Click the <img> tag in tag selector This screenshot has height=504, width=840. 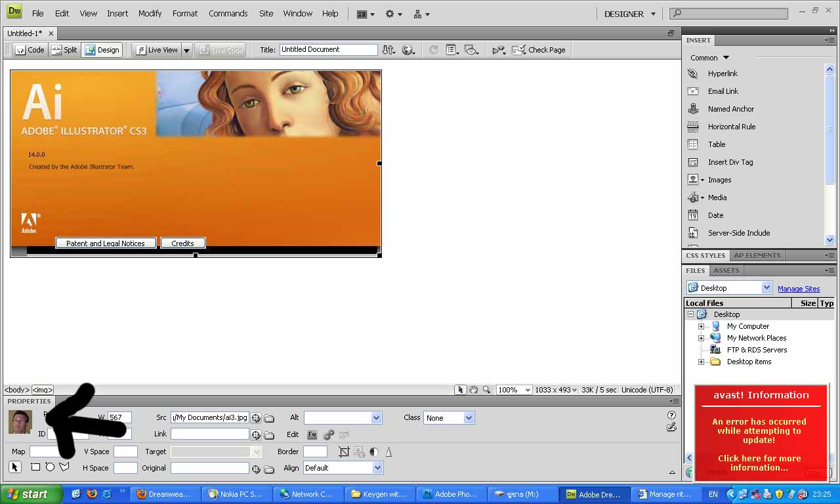click(x=43, y=390)
